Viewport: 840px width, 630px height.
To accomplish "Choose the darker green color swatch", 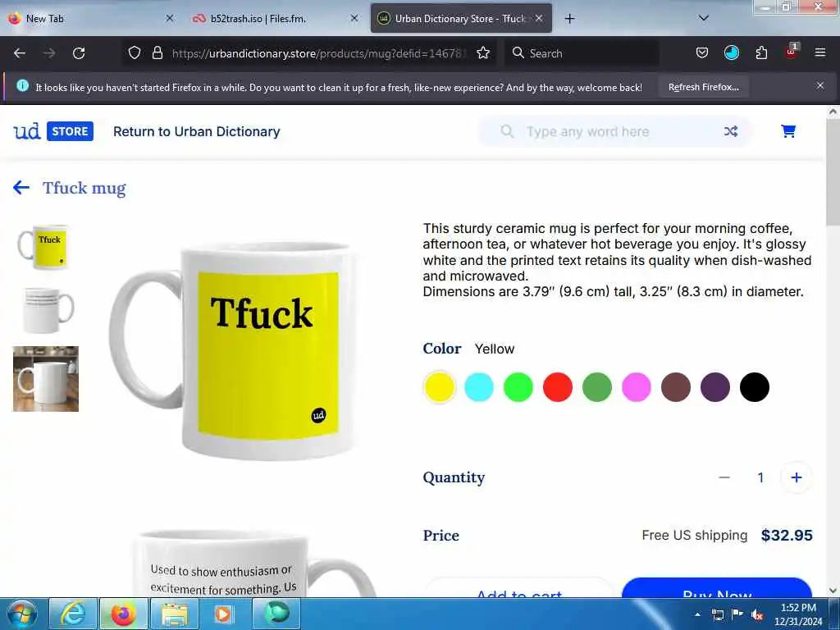I will pyautogui.click(x=597, y=387).
